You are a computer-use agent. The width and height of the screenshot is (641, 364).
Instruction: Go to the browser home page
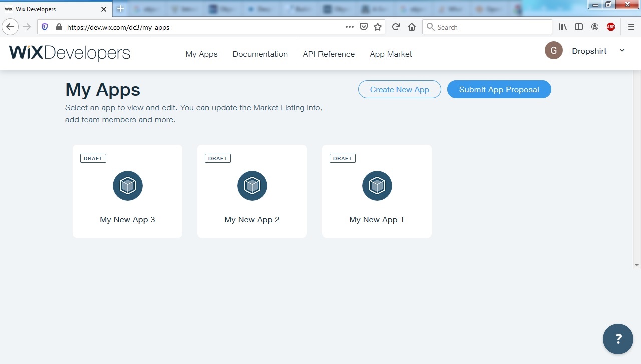(x=412, y=27)
